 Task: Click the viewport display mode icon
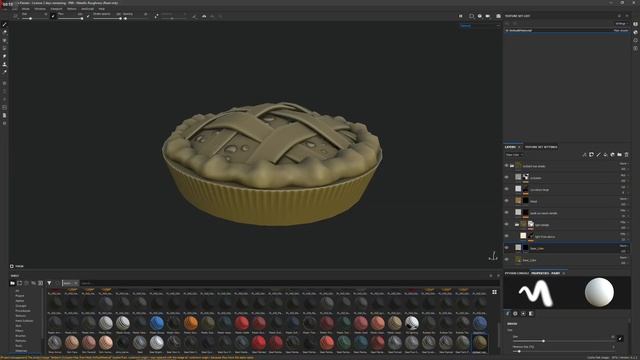tap(471, 16)
